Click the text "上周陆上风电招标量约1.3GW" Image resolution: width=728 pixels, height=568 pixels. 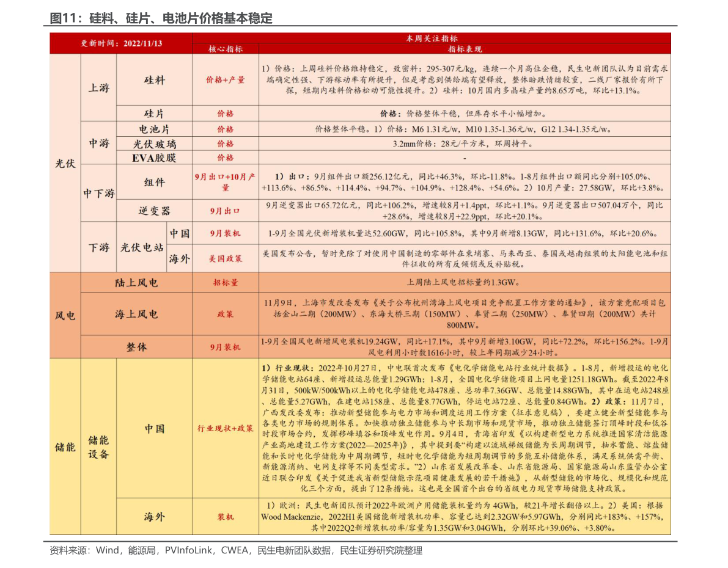[465, 283]
